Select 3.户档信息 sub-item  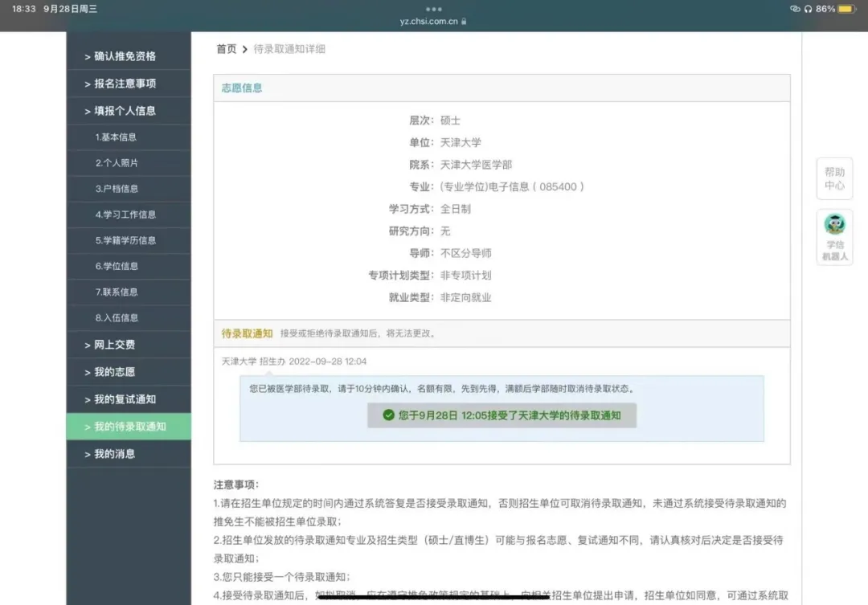point(129,189)
